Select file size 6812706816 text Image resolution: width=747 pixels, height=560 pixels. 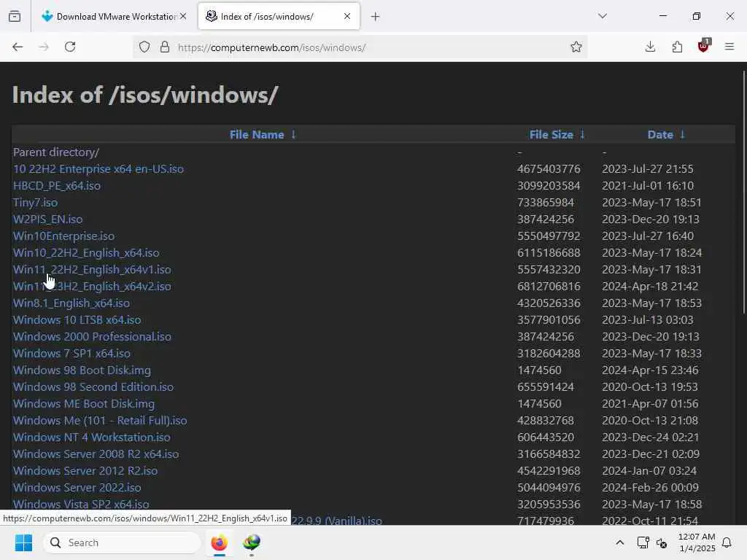click(x=549, y=286)
